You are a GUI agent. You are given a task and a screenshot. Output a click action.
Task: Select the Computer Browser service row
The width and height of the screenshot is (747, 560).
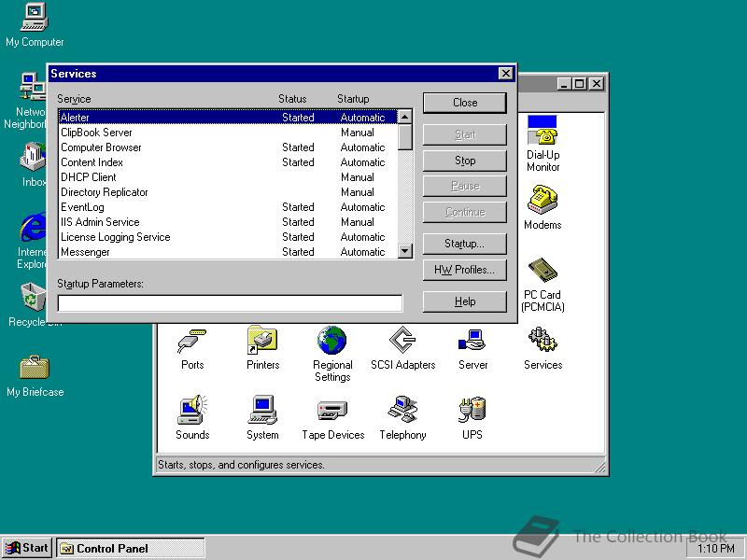(x=228, y=147)
